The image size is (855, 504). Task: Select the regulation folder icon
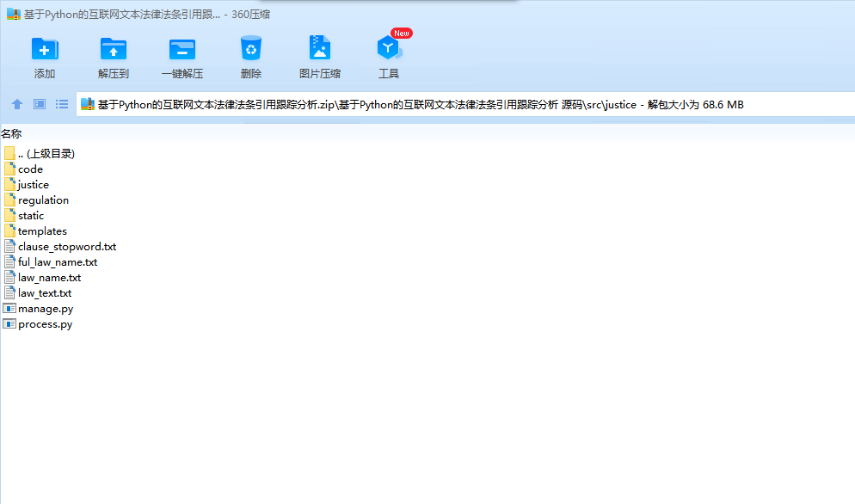pos(9,200)
